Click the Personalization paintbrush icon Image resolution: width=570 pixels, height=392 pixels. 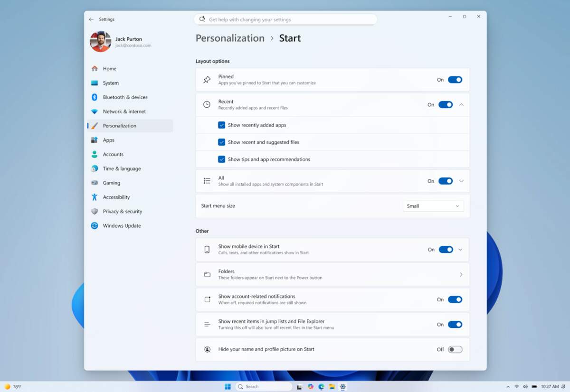[95, 126]
